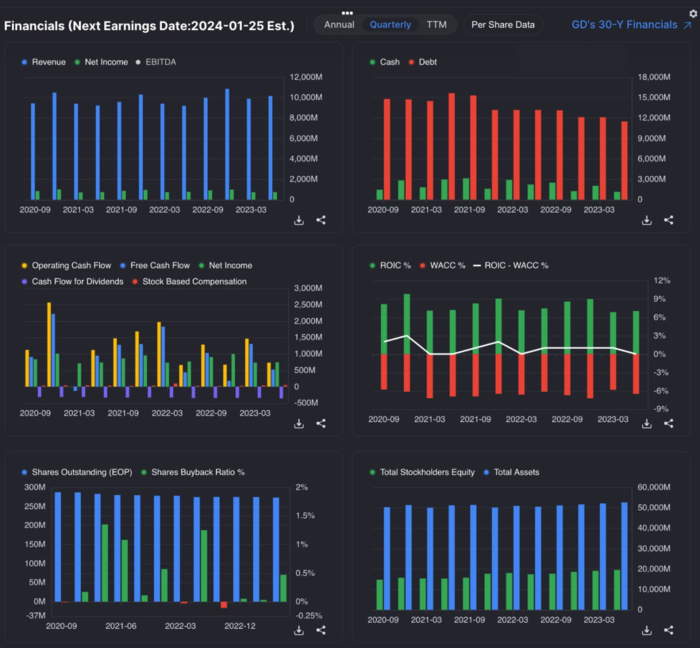The height and width of the screenshot is (648, 700).
Task: Click the Total Assets blue legend swatch
Action: coord(486,471)
